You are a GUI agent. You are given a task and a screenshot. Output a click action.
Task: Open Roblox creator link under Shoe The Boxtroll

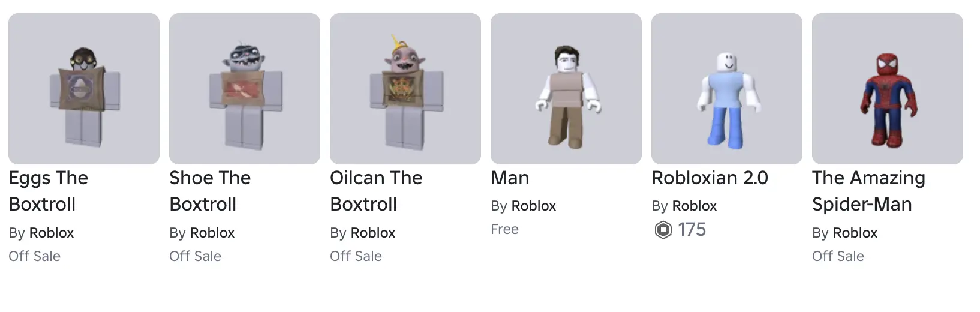point(212,233)
